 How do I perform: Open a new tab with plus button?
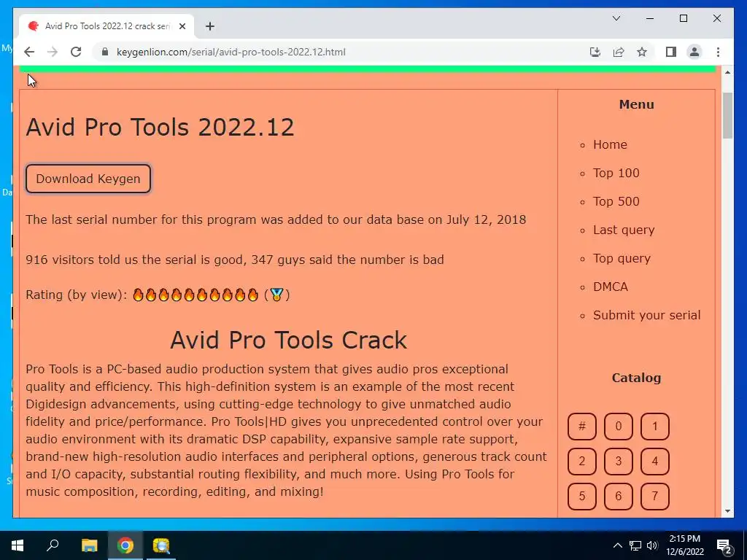(209, 26)
